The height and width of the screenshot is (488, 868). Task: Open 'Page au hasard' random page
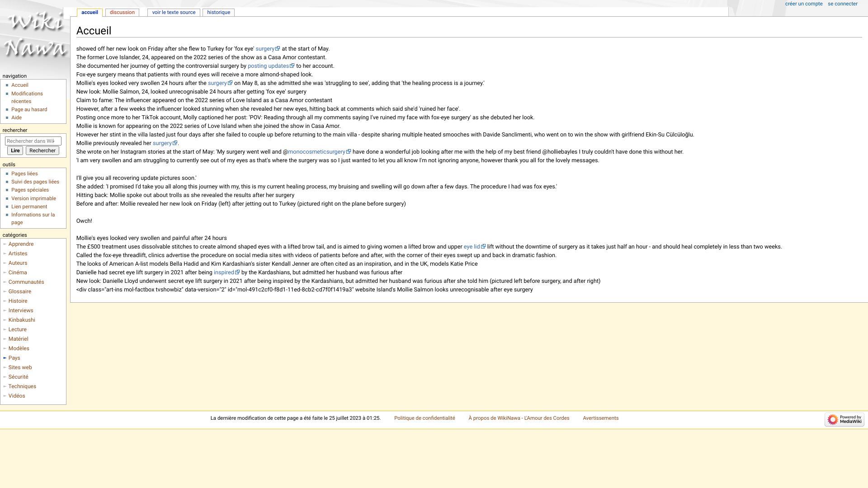[29, 109]
